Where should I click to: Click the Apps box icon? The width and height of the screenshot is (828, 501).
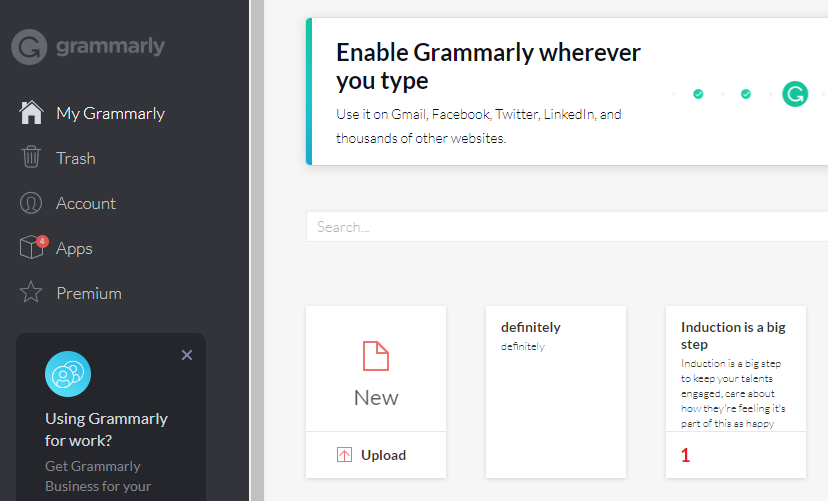point(31,247)
